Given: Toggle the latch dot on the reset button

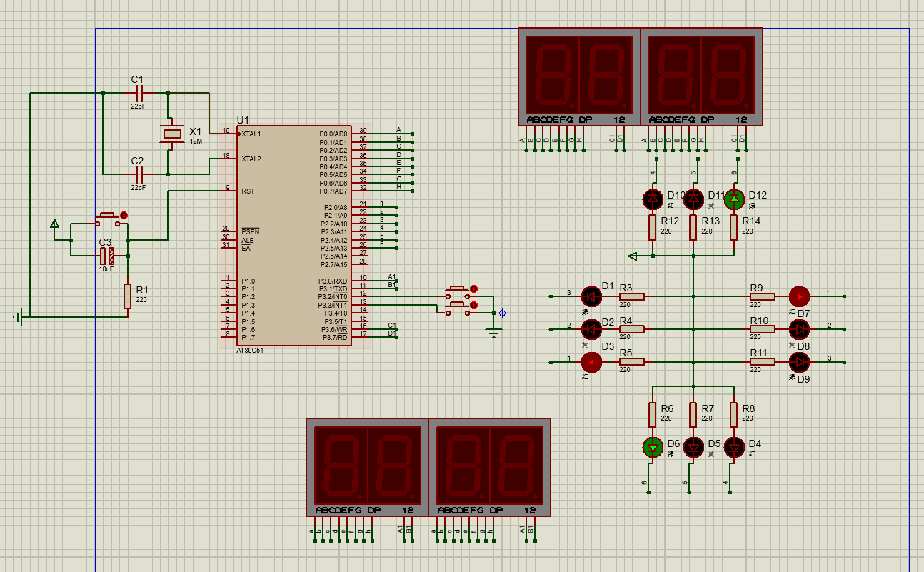Looking at the screenshot, I should 124,214.
